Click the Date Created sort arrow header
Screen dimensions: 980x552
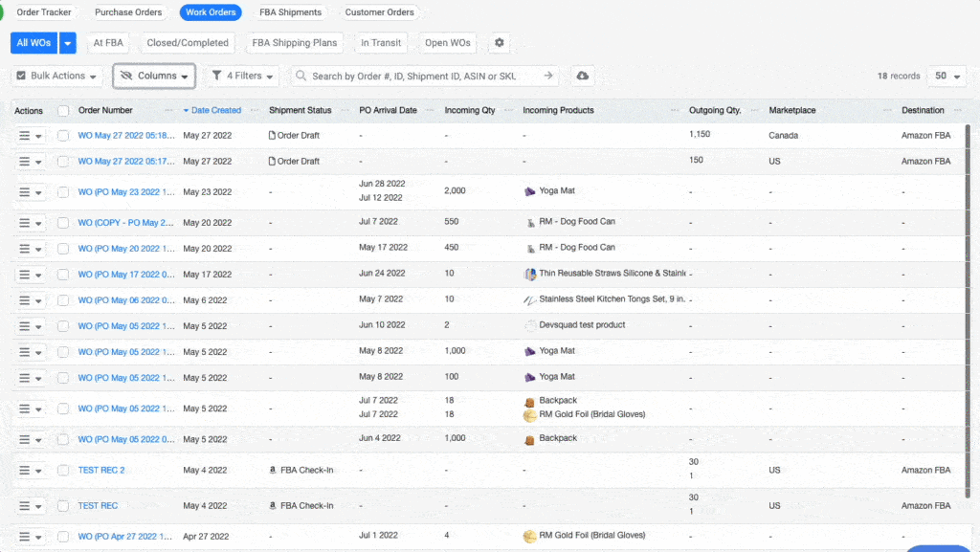click(x=187, y=111)
